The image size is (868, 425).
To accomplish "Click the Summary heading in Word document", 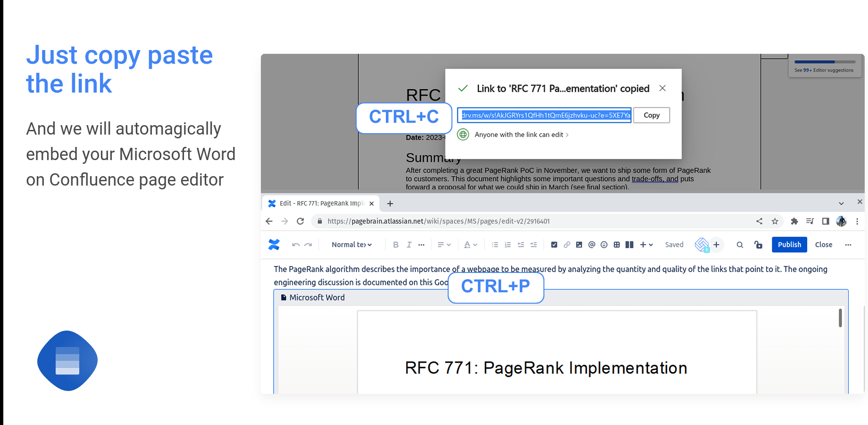I will [x=434, y=158].
